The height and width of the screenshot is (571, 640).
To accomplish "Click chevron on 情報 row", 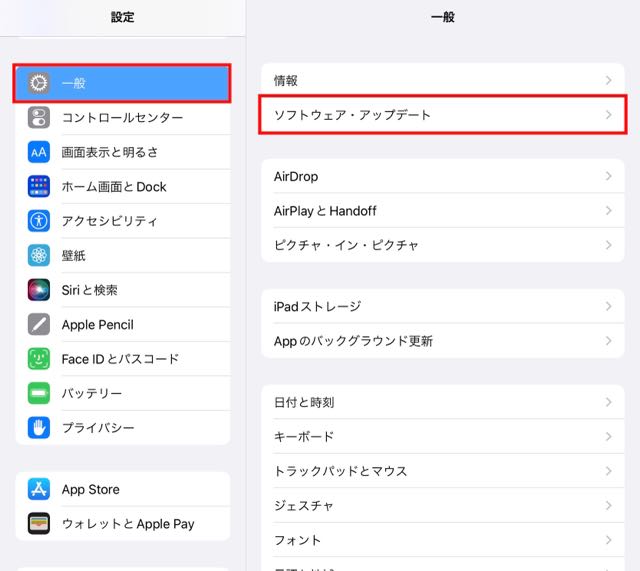I will (x=609, y=80).
